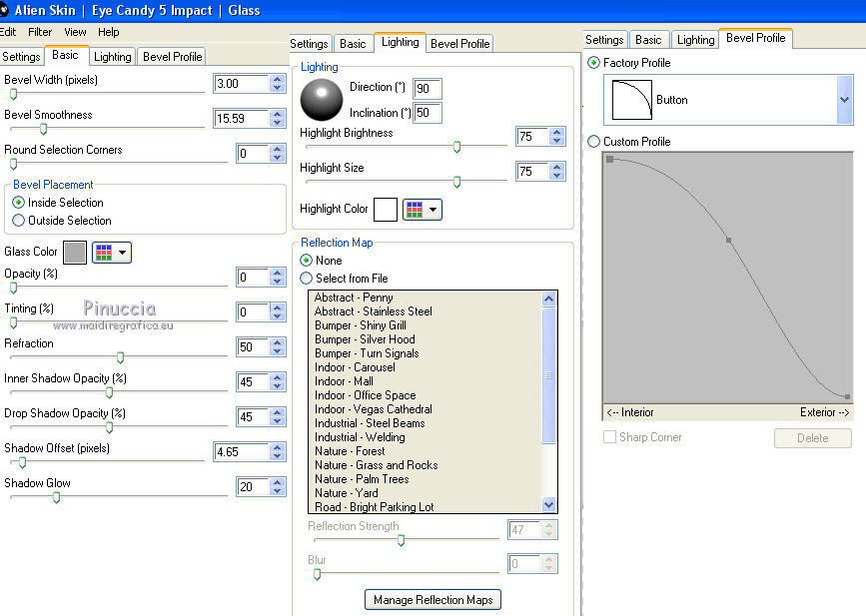Click the lighting direction sphere preview
Viewport: 866px width, 616px height.
(x=322, y=99)
